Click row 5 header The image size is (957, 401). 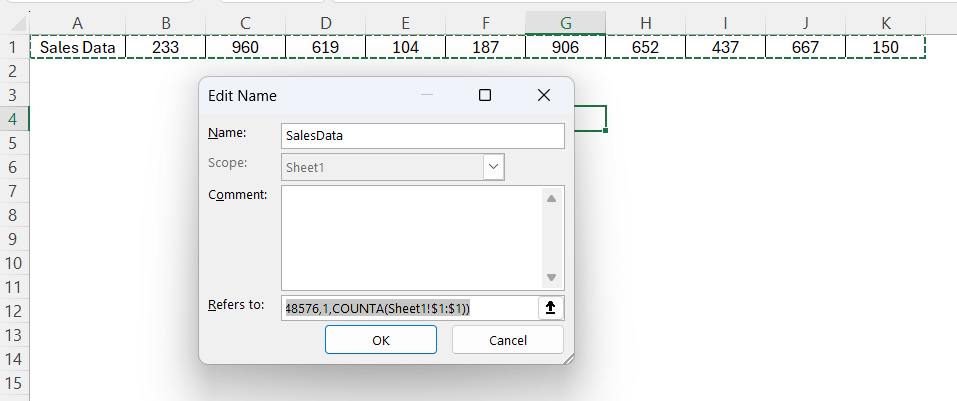click(14, 143)
